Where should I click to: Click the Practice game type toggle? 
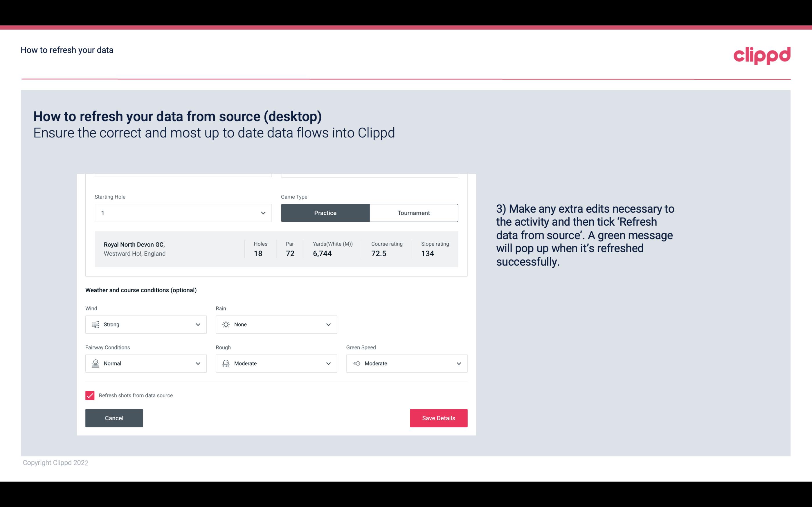coord(325,213)
